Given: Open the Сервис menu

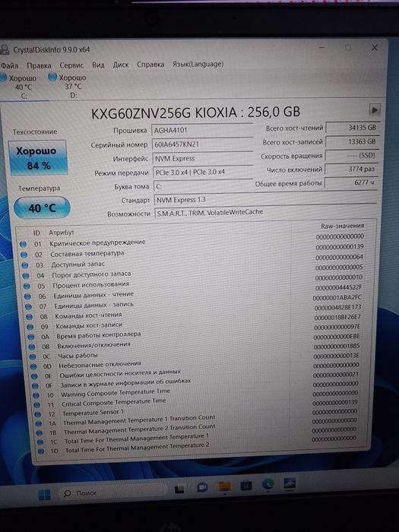Looking at the screenshot, I should point(71,65).
